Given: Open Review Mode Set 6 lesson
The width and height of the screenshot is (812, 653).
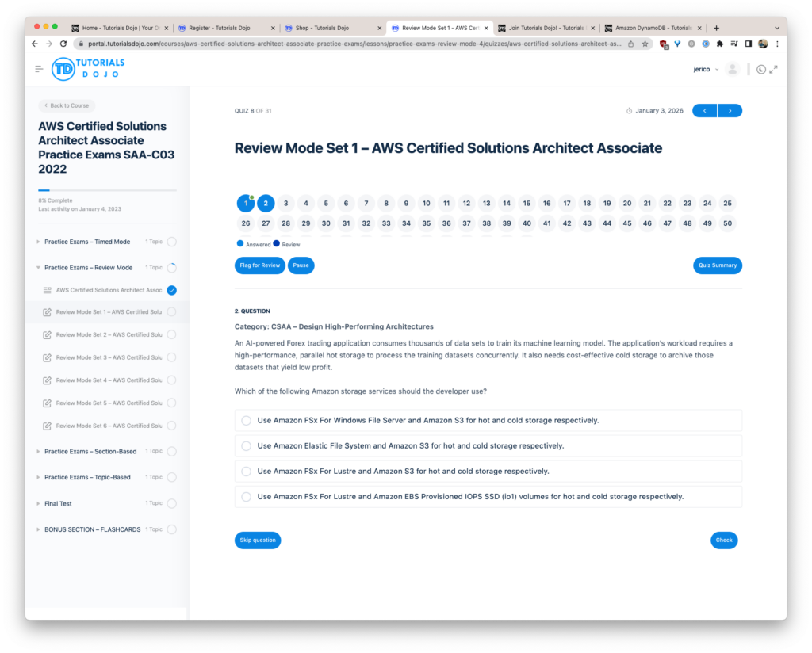Looking at the screenshot, I should click(109, 426).
